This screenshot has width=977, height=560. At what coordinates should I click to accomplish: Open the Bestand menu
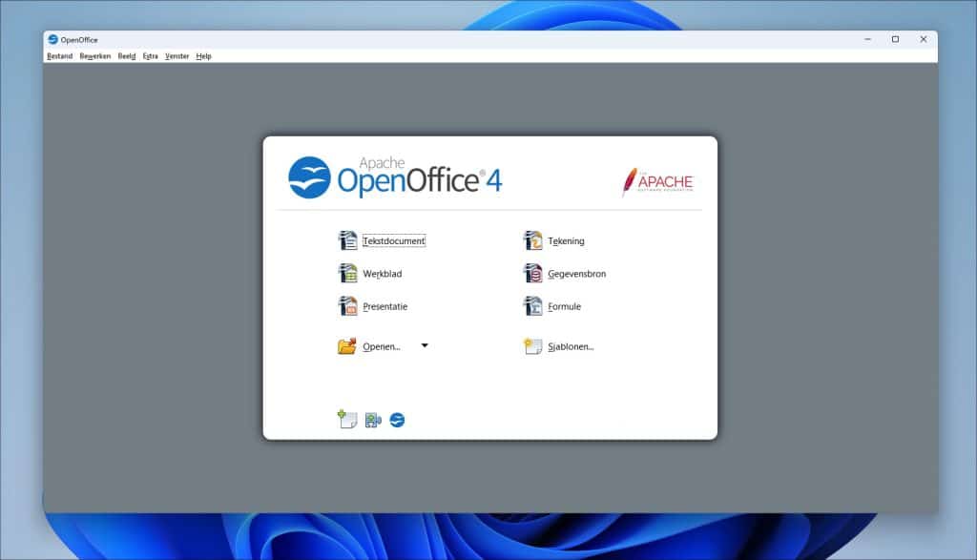click(59, 56)
